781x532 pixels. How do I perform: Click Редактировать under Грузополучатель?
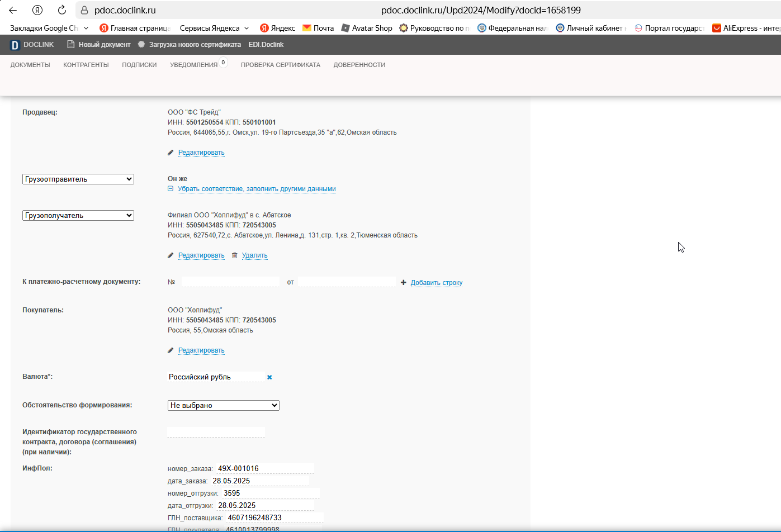(201, 255)
